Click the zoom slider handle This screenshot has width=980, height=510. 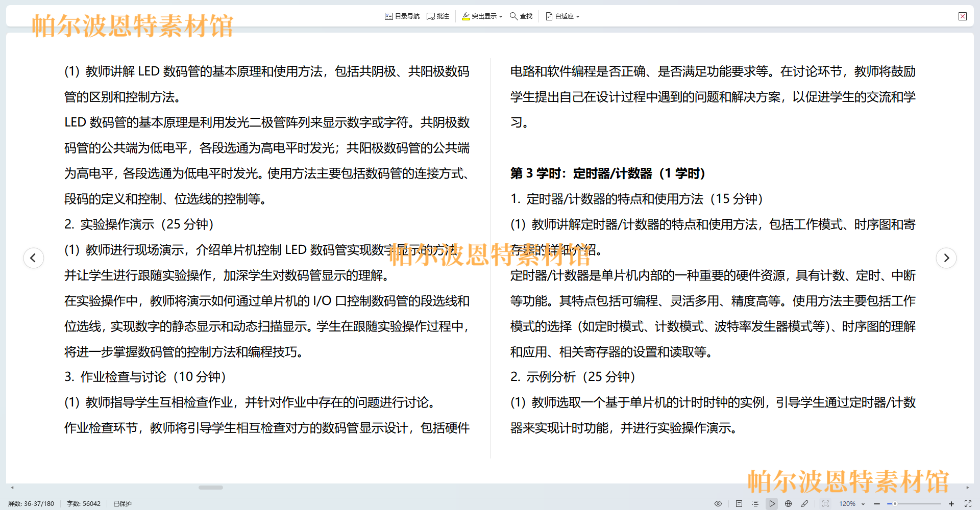click(x=895, y=503)
